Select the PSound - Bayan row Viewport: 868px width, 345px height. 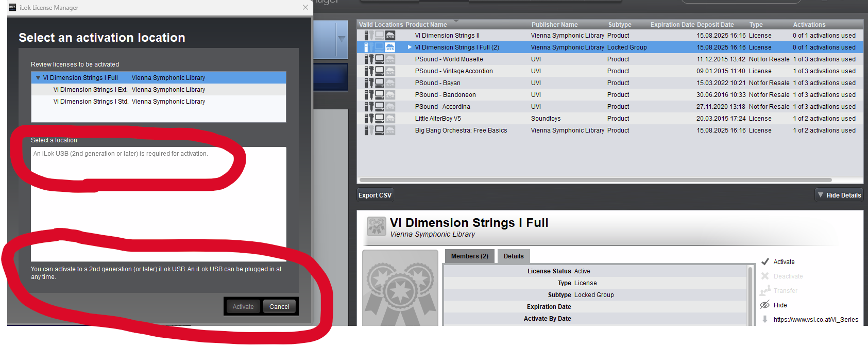click(610, 83)
